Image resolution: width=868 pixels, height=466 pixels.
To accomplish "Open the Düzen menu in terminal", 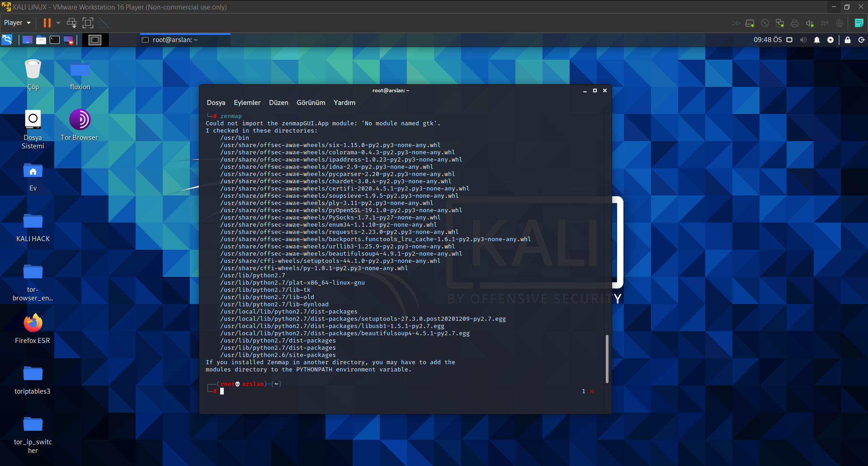I will [278, 103].
